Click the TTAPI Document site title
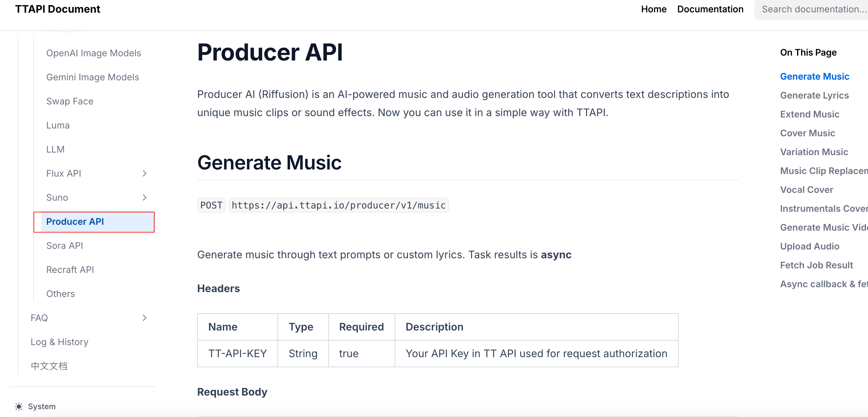The width and height of the screenshot is (868, 417). pos(58,9)
